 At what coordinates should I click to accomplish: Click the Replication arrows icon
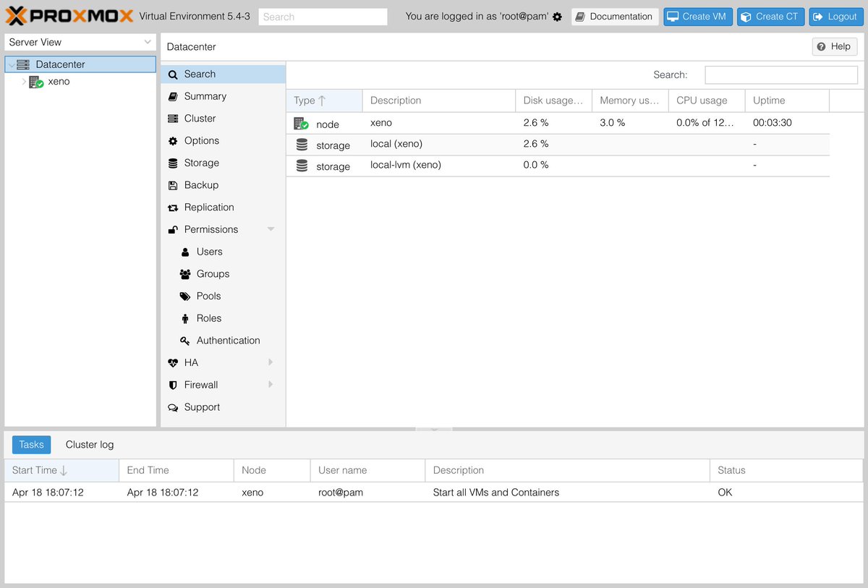point(173,208)
